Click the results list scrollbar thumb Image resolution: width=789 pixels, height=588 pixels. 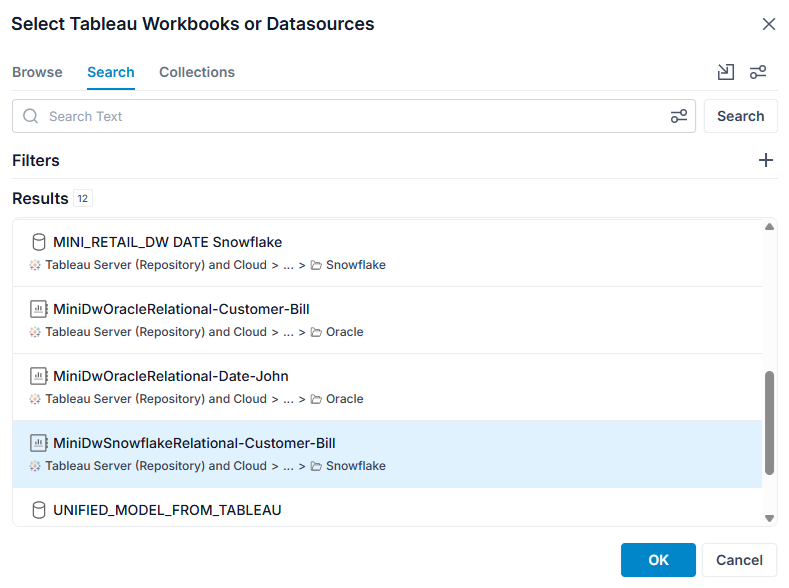[x=769, y=423]
